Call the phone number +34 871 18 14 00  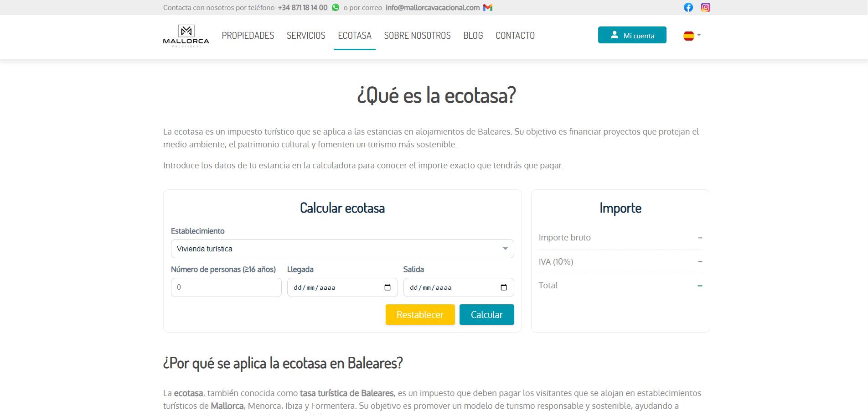(303, 8)
